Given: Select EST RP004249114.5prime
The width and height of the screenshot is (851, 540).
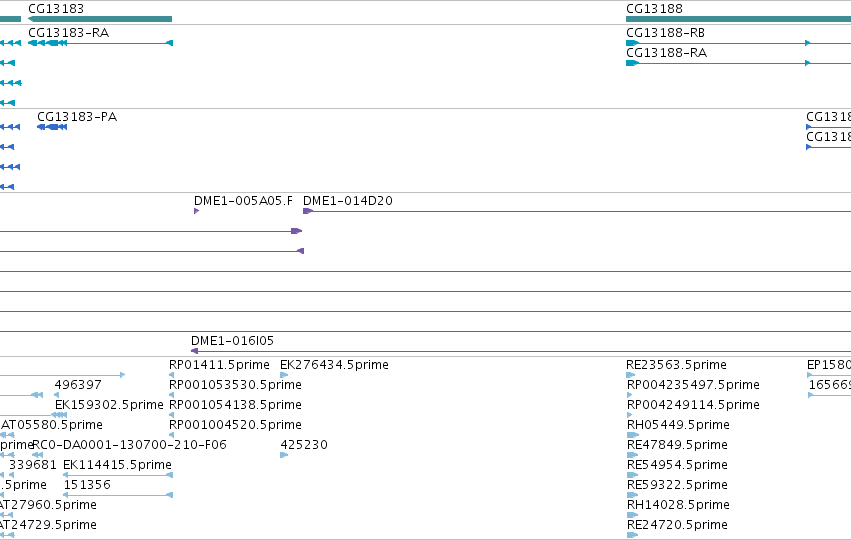Looking at the screenshot, I should click(693, 405).
